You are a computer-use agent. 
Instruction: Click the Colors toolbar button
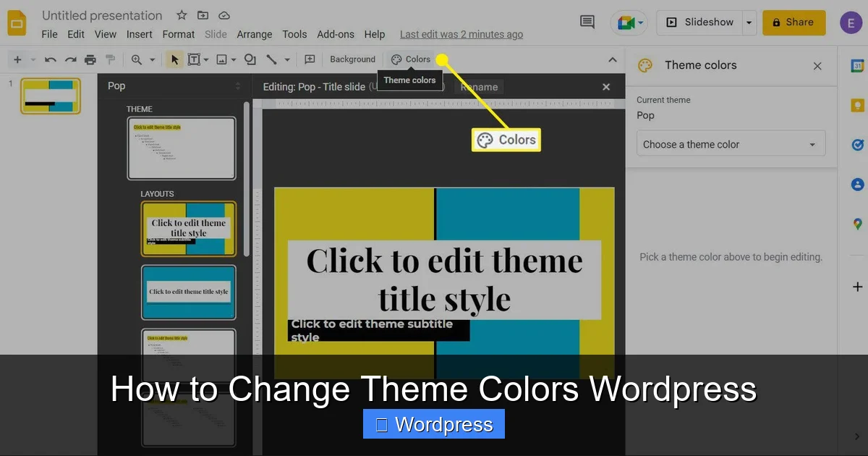click(x=411, y=59)
